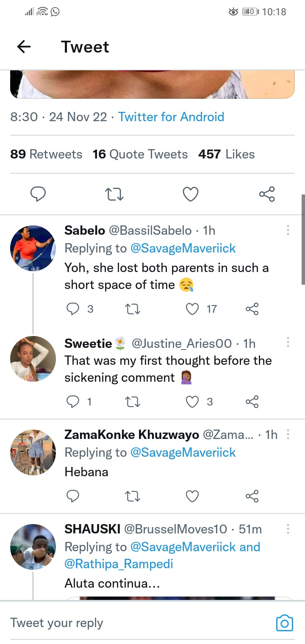
Task: Retweet Sabelo's reply
Action: coord(133,309)
